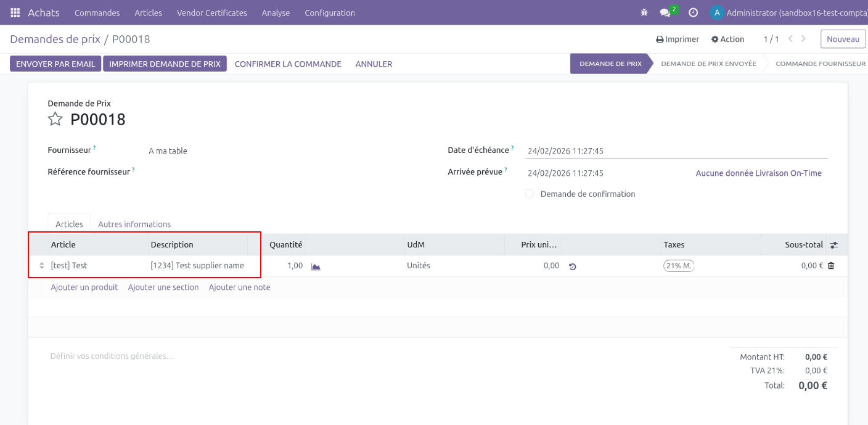868x425 pixels.
Task: Click the Date d'échéance field
Action: coord(676,151)
